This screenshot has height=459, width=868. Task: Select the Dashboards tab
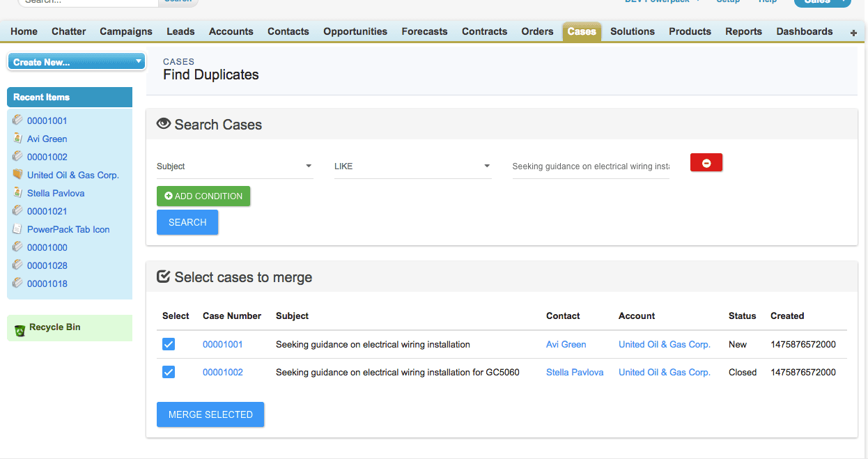tap(805, 31)
